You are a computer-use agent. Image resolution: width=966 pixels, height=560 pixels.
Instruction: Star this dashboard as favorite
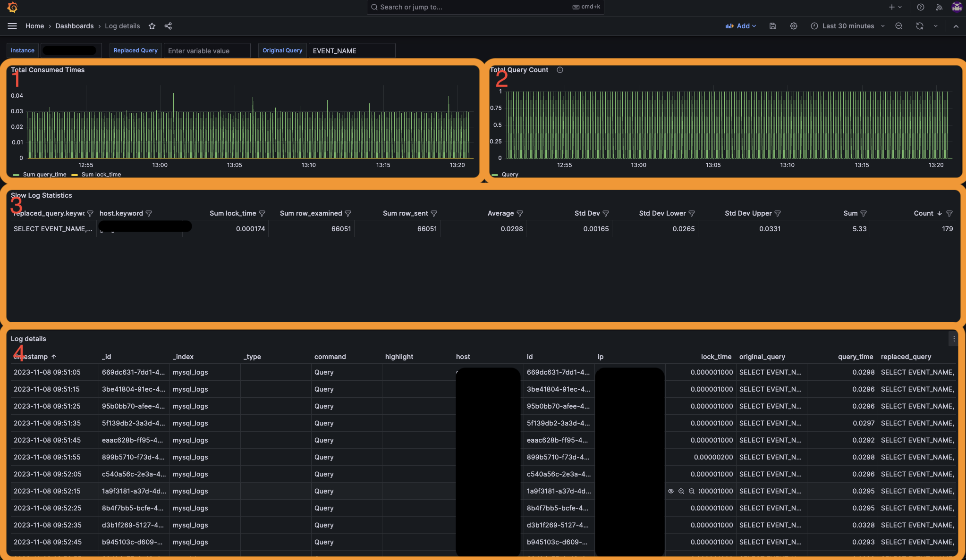(152, 26)
